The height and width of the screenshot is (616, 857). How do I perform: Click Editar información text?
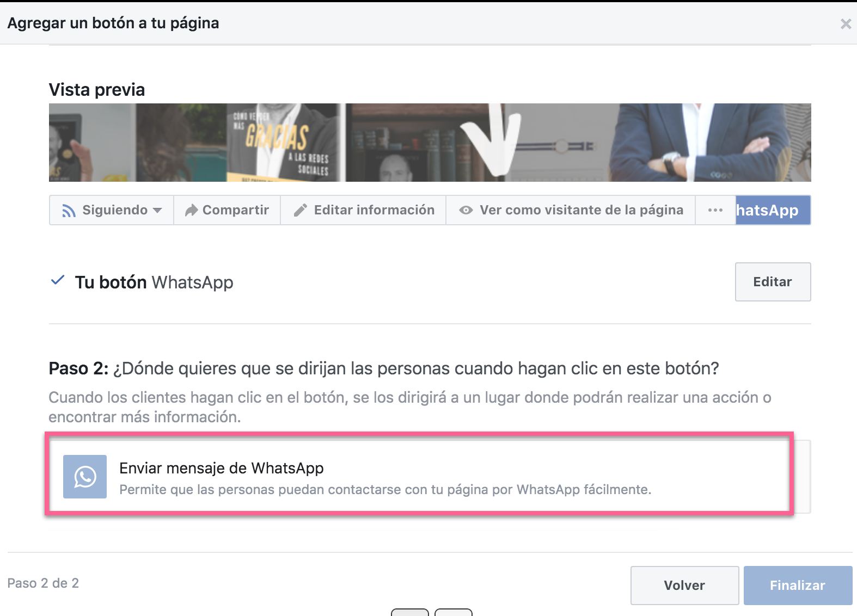pos(374,210)
